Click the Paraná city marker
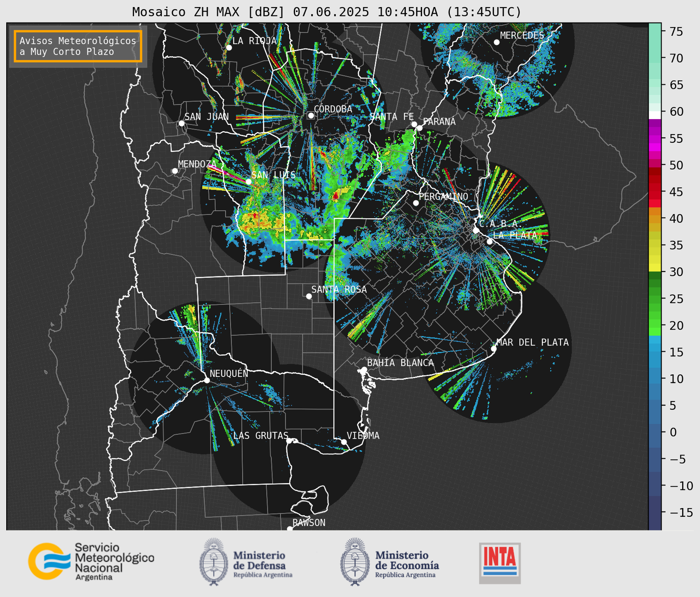This screenshot has height=597, width=700. [420, 128]
